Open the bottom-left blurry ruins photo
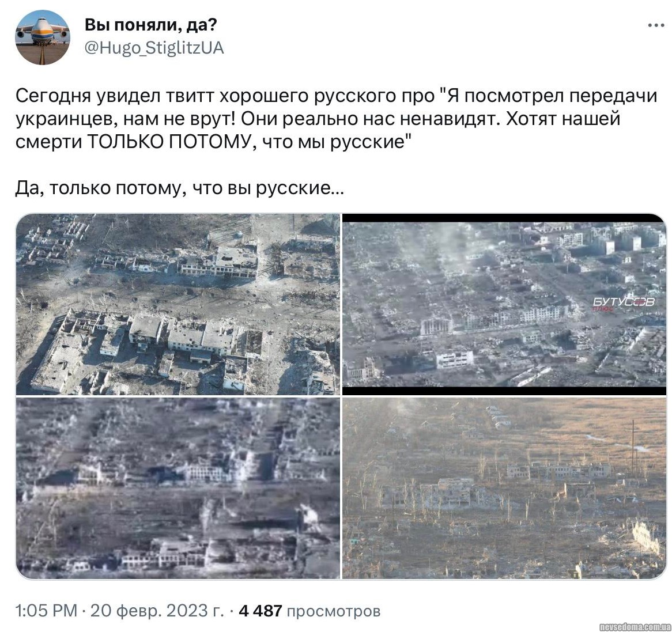 coord(178,488)
